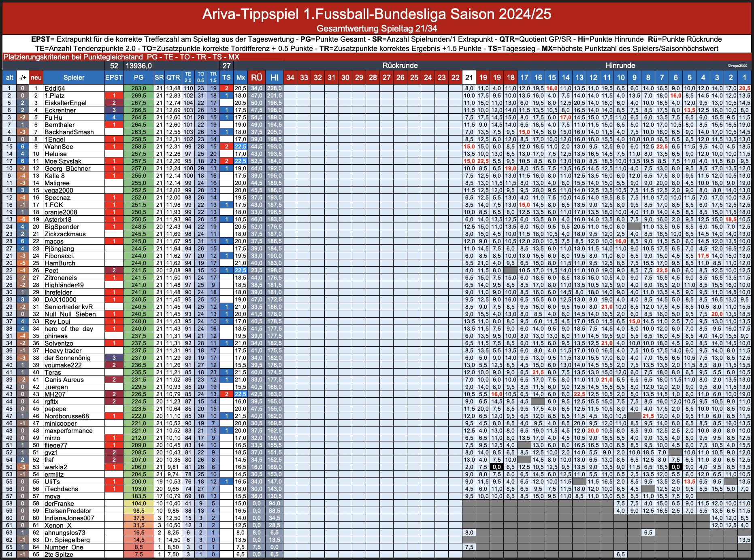This screenshot has width=754, height=560.
Task: Click the subtitle 'Gesamtwertung Spieltag 21/34'
Action: pyautogui.click(x=377, y=28)
